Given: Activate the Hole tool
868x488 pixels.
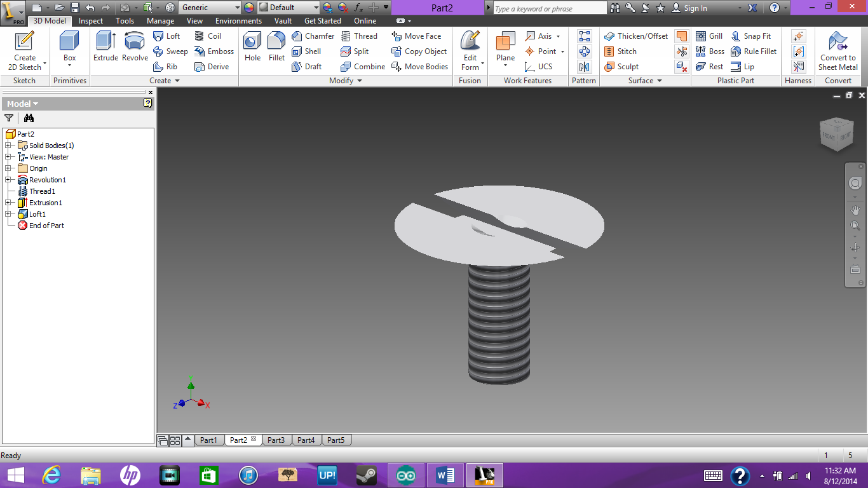Looking at the screenshot, I should pos(252,46).
